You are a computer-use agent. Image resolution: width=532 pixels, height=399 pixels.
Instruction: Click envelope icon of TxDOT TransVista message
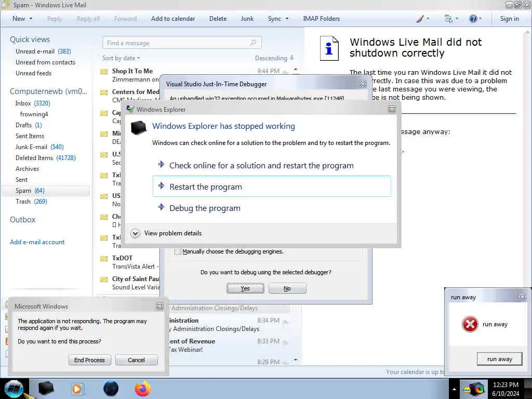tap(104, 259)
